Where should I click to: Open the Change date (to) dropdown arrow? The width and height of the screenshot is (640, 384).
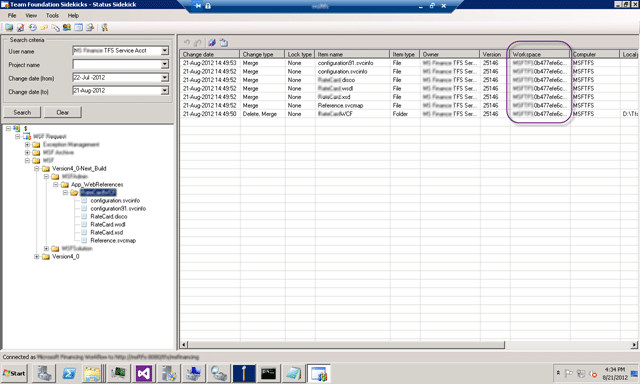coord(164,91)
